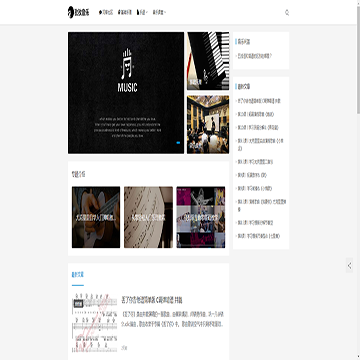This screenshot has height=360, width=360.
Task: Open the last link in the sidebar article list
Action: (259, 236)
